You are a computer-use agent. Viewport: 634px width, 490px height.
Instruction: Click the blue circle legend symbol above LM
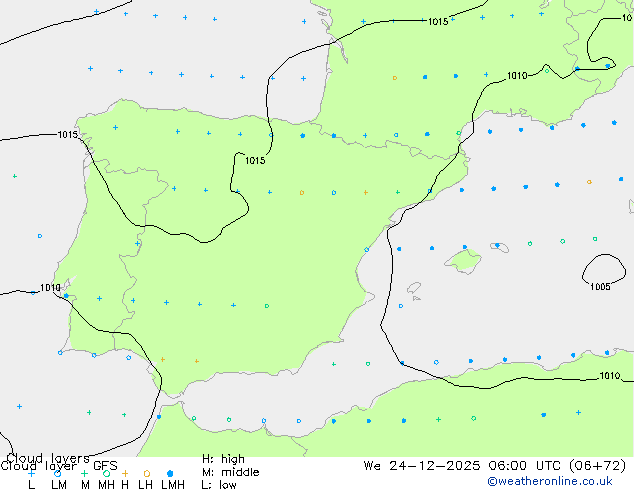coord(57,473)
